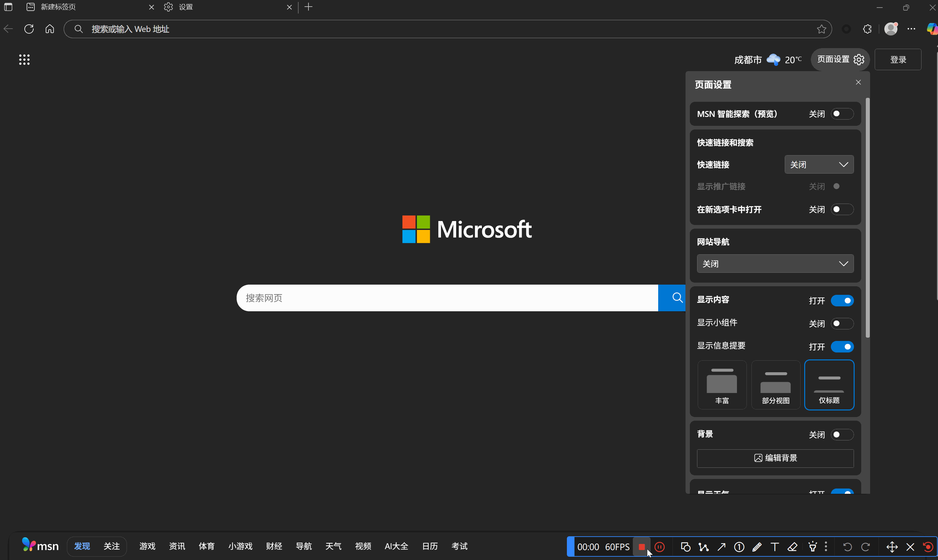Redo the annotation
The width and height of the screenshot is (938, 560).
[x=865, y=547]
